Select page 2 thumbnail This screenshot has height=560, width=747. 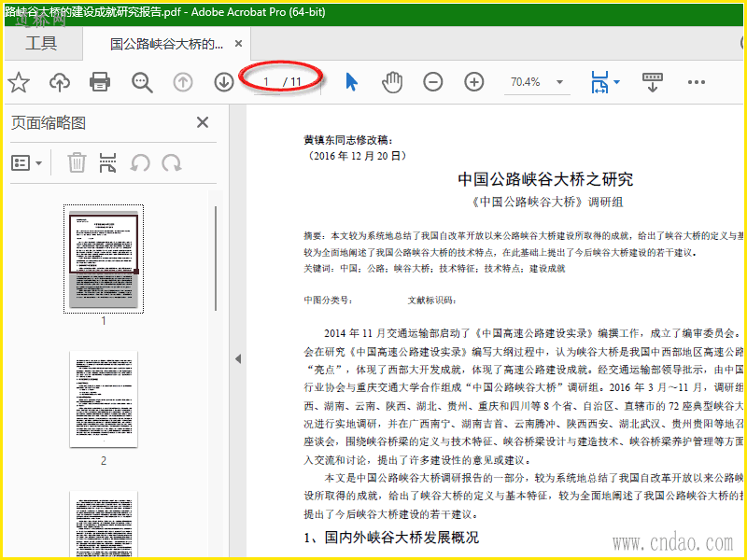coord(104,399)
